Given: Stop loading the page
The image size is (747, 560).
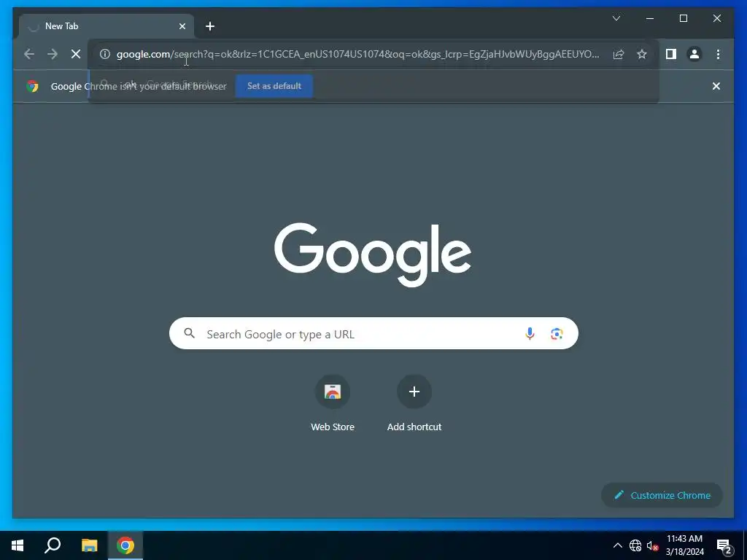Looking at the screenshot, I should pos(76,54).
